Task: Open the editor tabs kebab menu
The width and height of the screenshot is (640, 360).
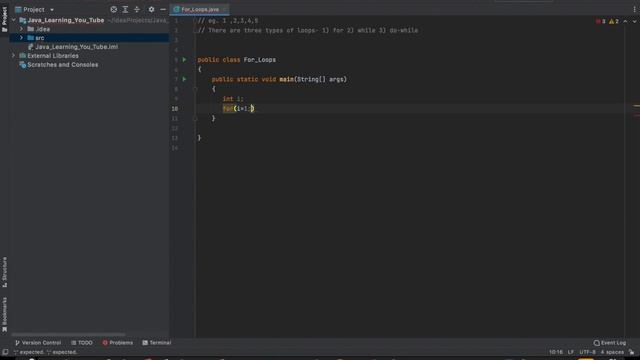Action: (x=634, y=9)
